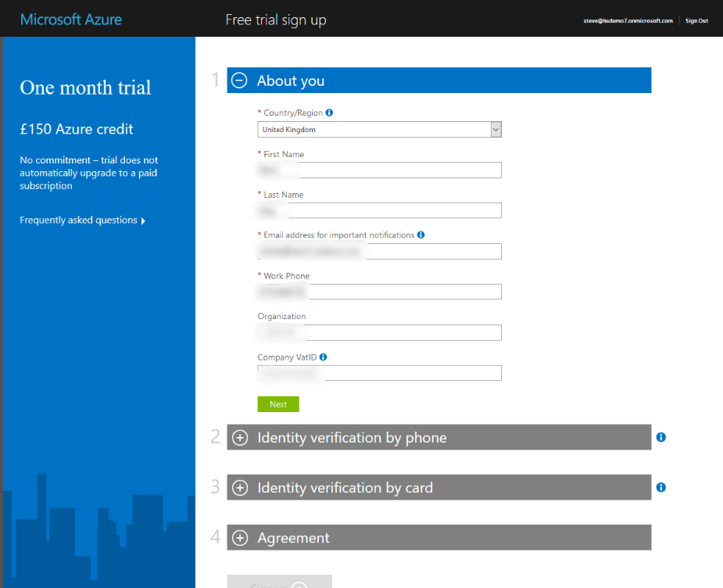
Task: Collapse About you with minus icon
Action: pos(239,81)
